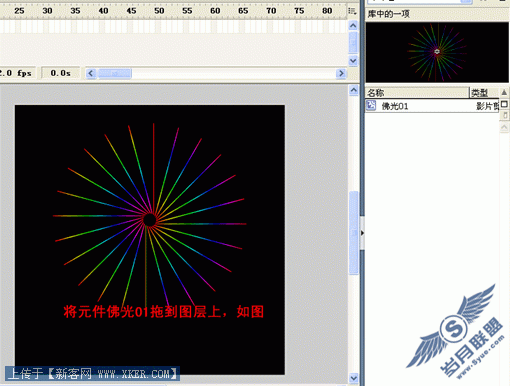Viewport: 510px width, 386px height.
Task: Sort library by 类型 column header
Action: point(484,93)
